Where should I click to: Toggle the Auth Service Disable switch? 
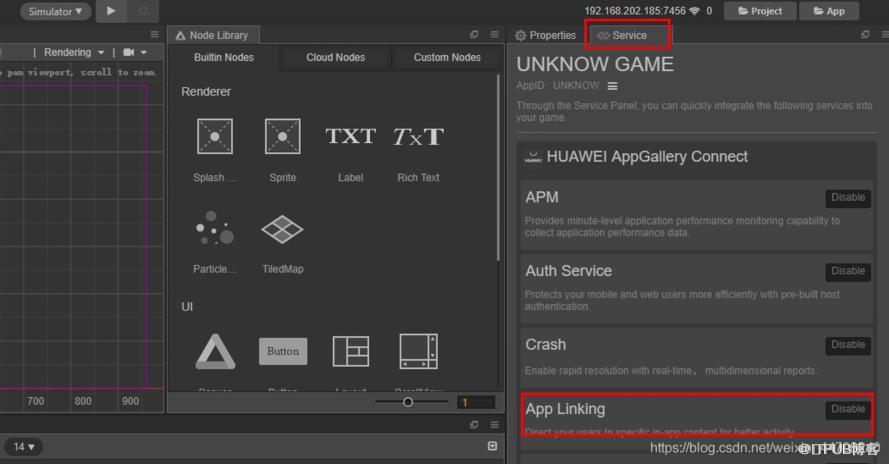pyautogui.click(x=848, y=271)
